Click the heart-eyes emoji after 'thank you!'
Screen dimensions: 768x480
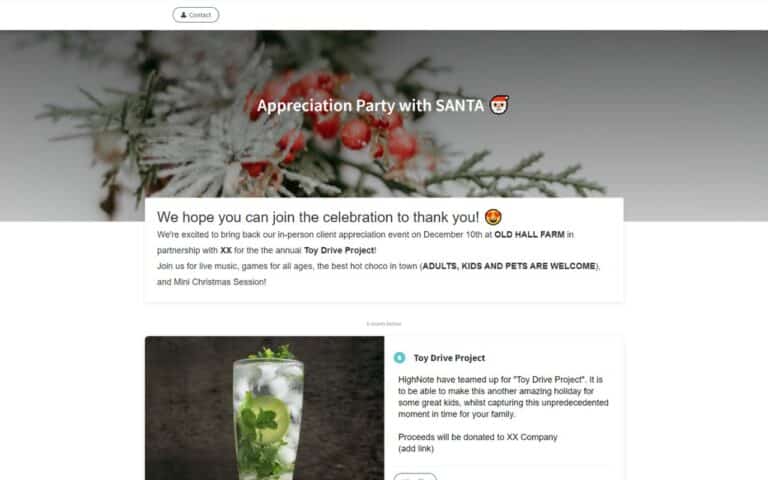click(493, 216)
